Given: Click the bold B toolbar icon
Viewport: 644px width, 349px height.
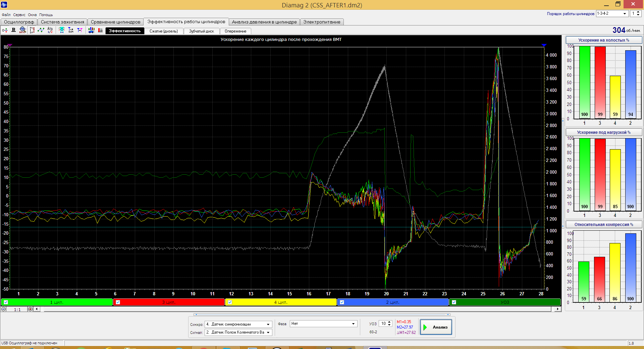Looking at the screenshot, I should (14, 30).
